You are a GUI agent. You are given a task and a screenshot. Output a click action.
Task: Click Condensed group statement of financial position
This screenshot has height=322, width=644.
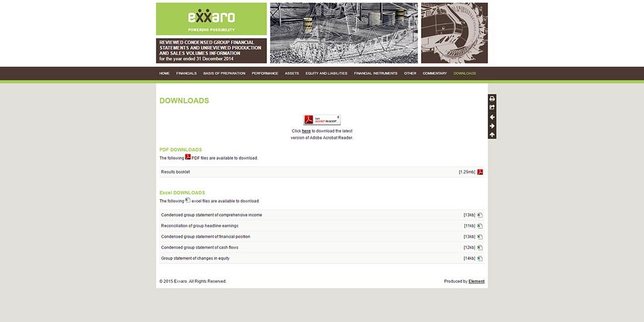205,237
